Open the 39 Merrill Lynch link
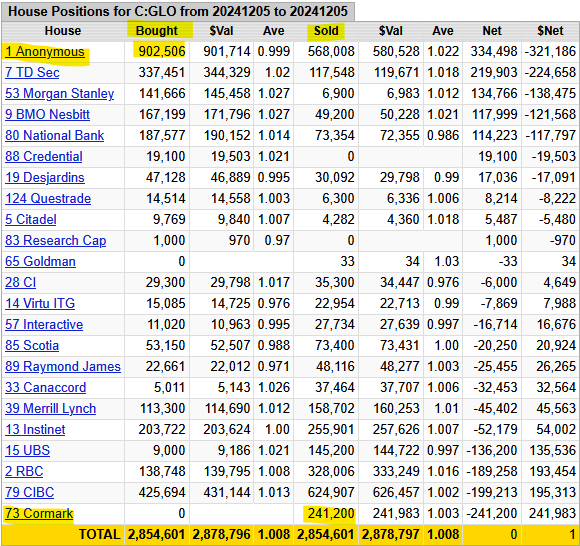Screen dimensions: 580x546 (51, 409)
